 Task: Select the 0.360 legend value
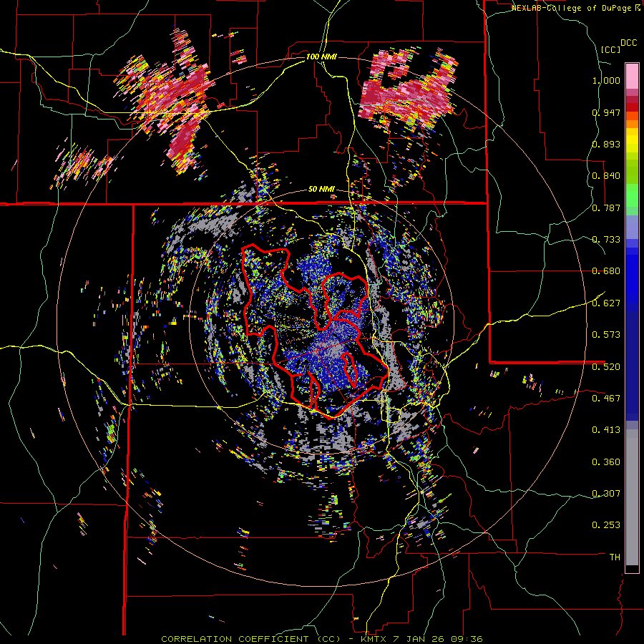click(x=606, y=462)
